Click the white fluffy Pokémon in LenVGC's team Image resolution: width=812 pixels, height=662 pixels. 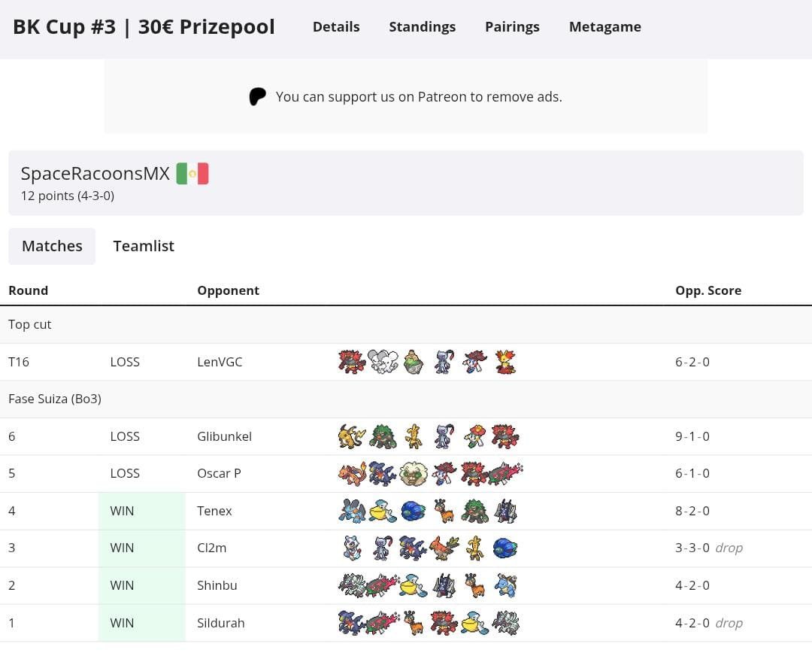383,362
